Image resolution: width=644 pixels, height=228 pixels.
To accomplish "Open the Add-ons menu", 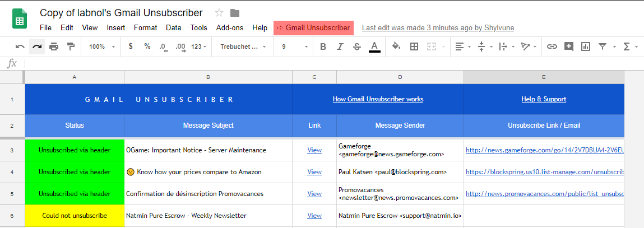I will pyautogui.click(x=230, y=27).
